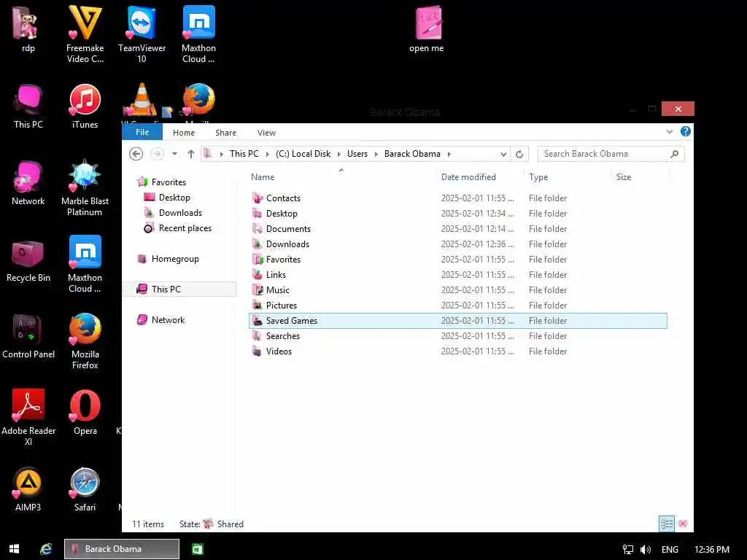Select Homegroup in navigation pane
This screenshot has height=560, width=747.
(168, 259)
